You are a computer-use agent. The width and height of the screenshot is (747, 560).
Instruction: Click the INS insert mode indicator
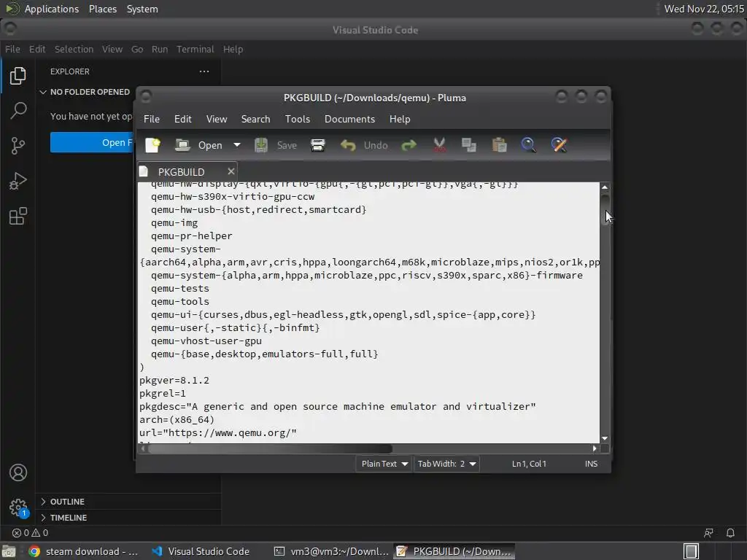[591, 464]
